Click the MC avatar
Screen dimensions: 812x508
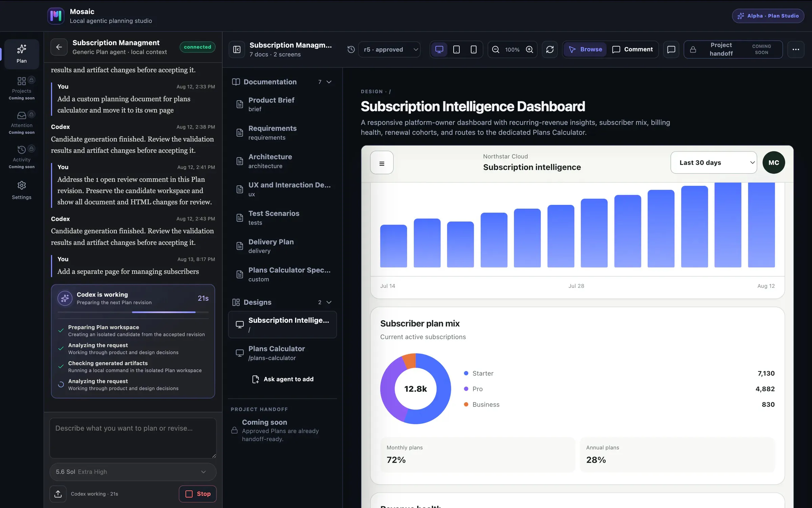coord(774,163)
